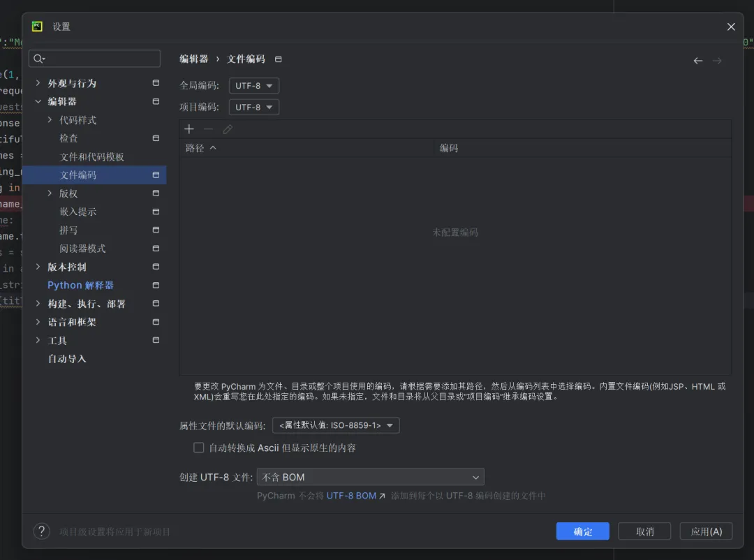Click the project-level icon beside 文件编码 breadcrumb
Viewport: 754px width, 560px height.
click(x=278, y=59)
